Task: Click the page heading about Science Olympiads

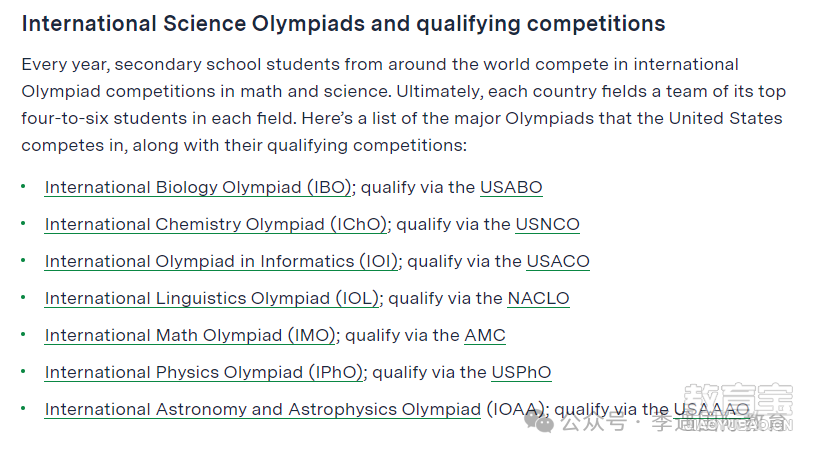Action: coord(343,24)
